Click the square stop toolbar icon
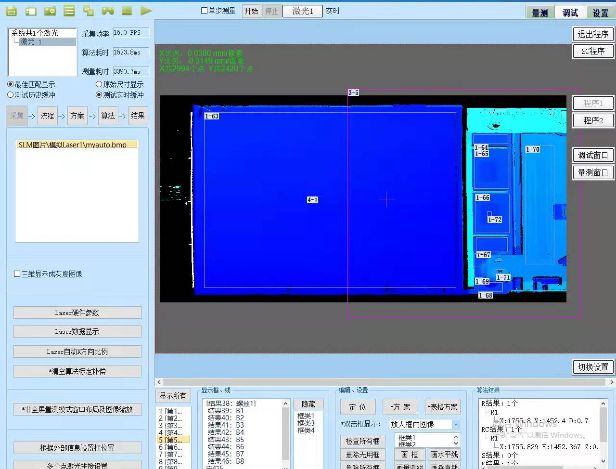 click(x=126, y=11)
